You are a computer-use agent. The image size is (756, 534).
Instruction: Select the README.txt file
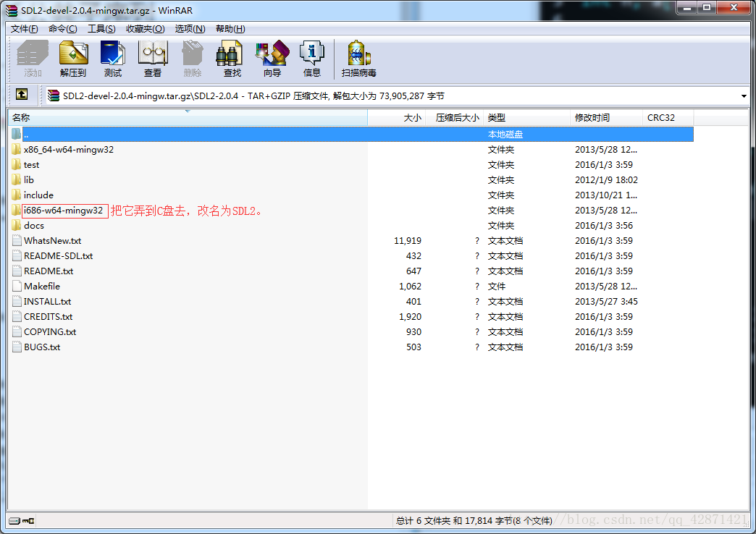[49, 271]
